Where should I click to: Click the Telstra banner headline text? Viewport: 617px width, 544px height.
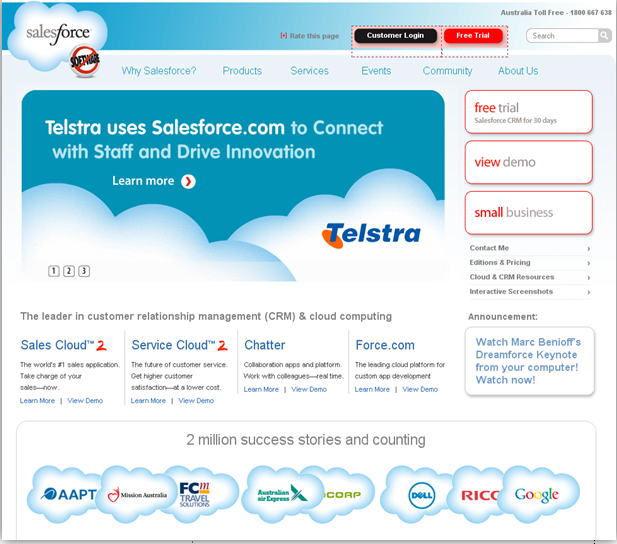tap(214, 140)
